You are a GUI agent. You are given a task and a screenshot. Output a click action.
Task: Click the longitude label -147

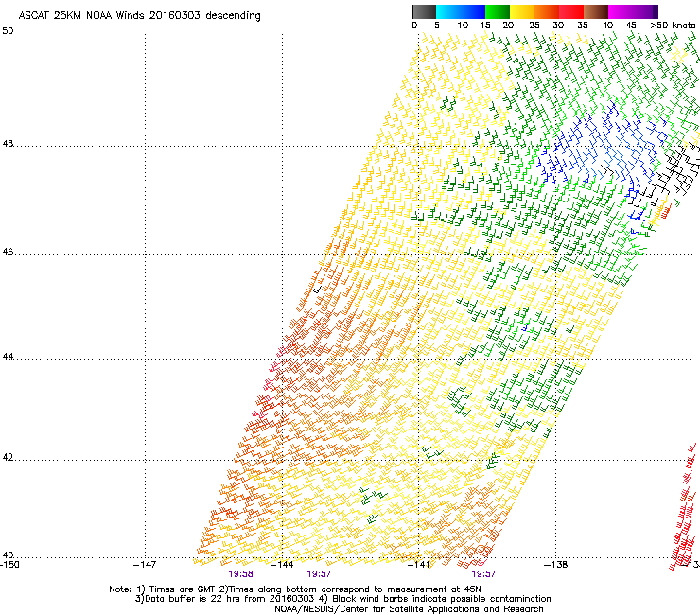click(x=145, y=565)
